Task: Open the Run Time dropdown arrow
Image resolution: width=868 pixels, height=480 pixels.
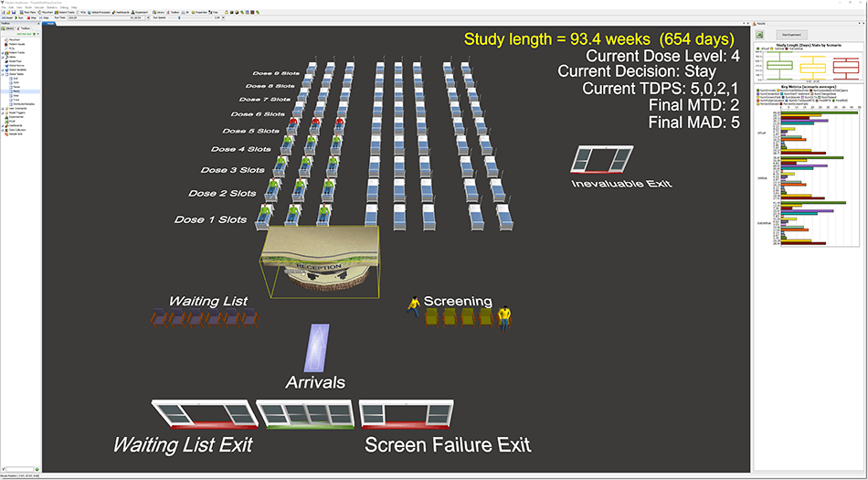Action: point(148,17)
